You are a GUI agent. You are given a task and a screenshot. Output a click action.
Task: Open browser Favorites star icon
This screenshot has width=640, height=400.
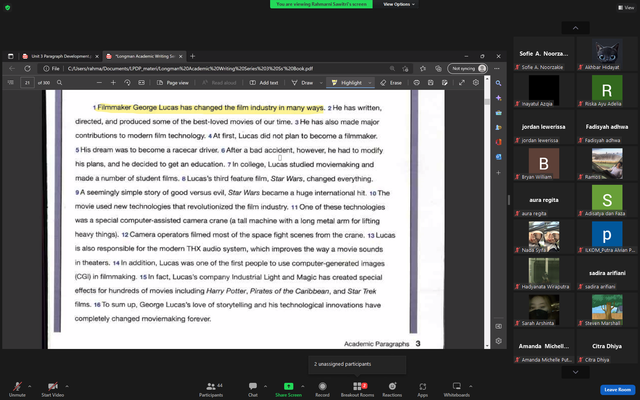pyautogui.click(x=422, y=69)
